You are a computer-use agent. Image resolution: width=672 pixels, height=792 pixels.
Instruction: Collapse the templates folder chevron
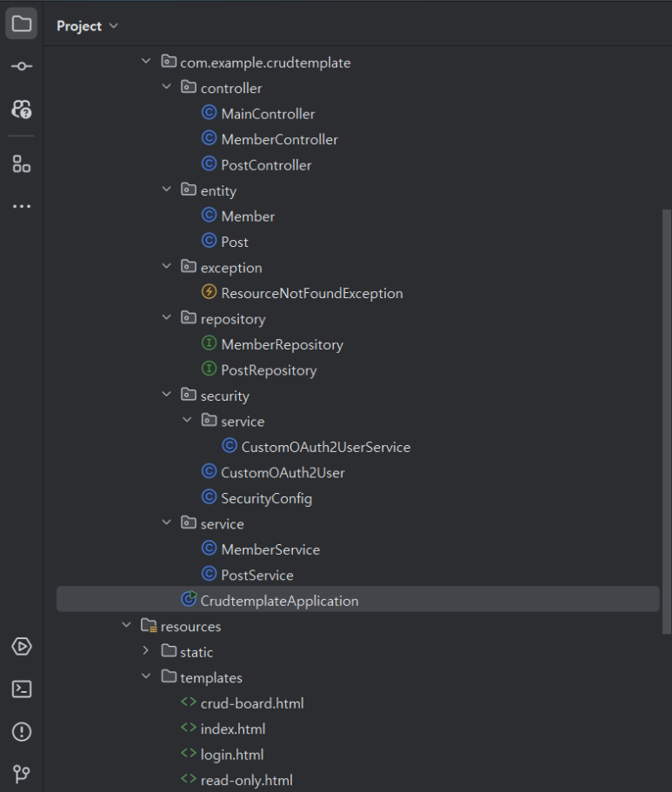click(146, 676)
